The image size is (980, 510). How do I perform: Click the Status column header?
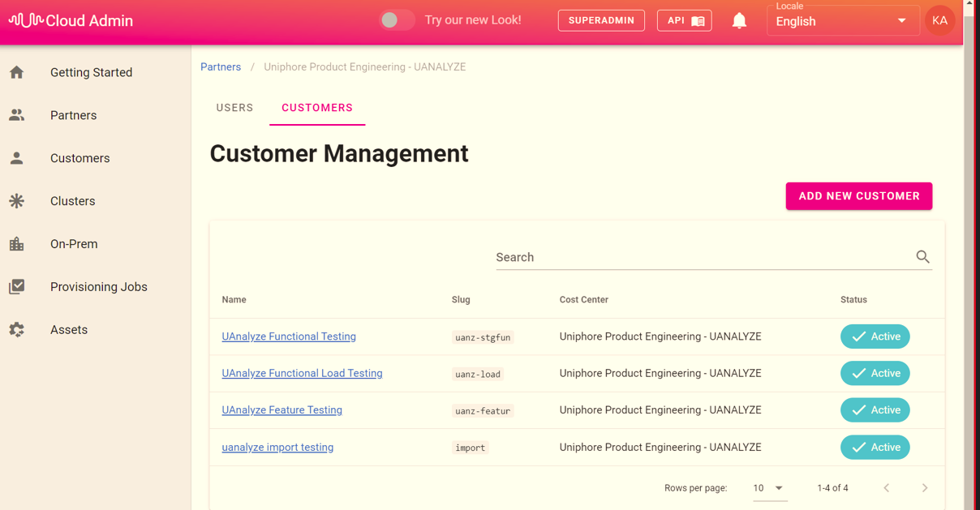[853, 299]
